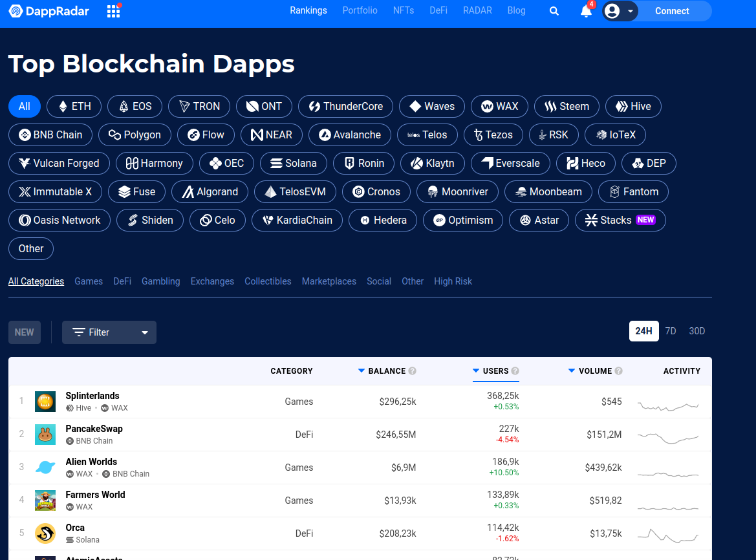Filter by Immutable X chain pill
Viewport: 756px width, 560px height.
[x=56, y=192]
